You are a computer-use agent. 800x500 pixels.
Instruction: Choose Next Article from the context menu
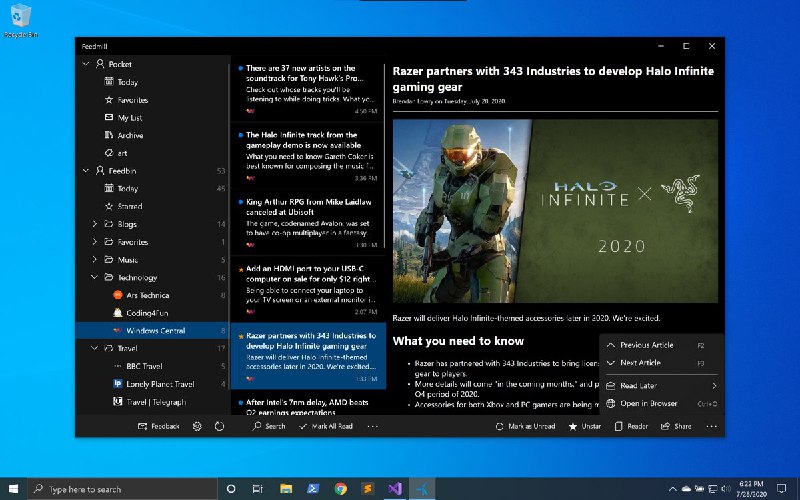click(640, 363)
